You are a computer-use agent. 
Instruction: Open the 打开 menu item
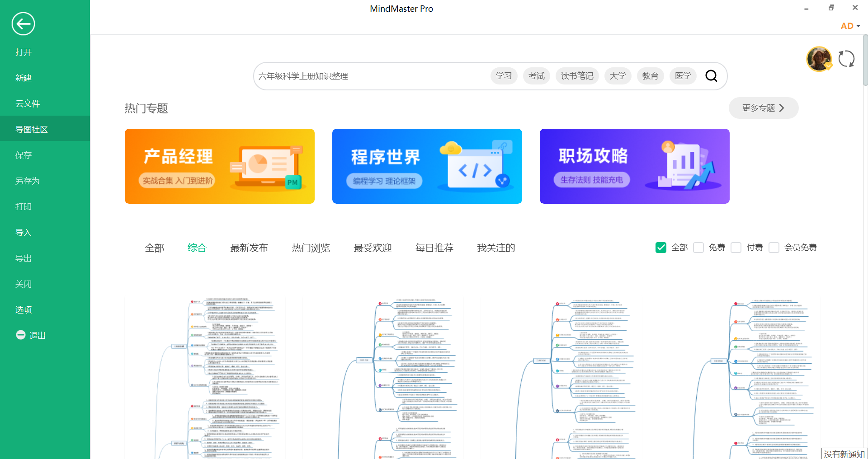(24, 52)
